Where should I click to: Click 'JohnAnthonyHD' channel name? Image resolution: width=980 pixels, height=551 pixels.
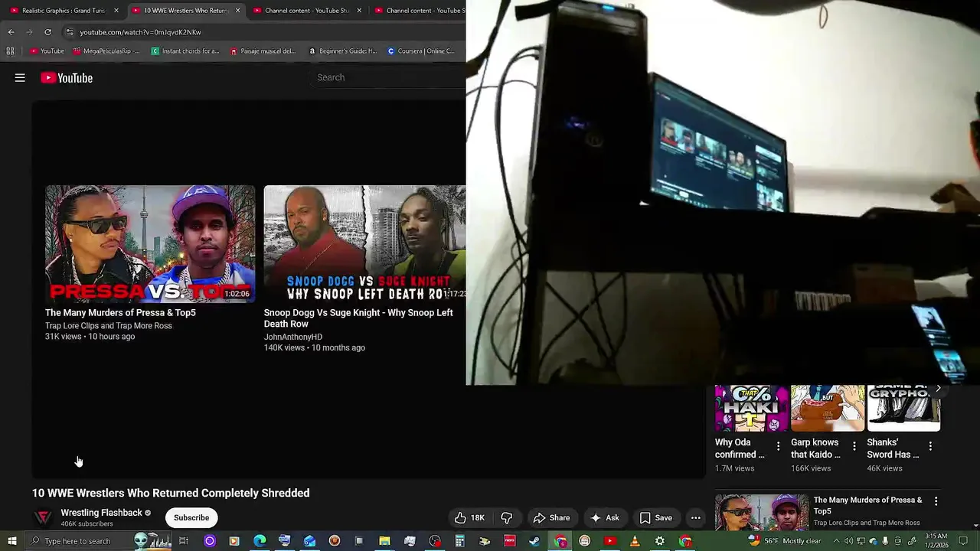pyautogui.click(x=293, y=337)
